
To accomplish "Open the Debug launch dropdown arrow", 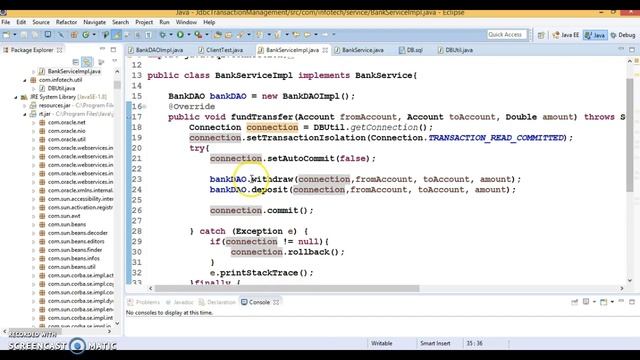I will 171,35.
